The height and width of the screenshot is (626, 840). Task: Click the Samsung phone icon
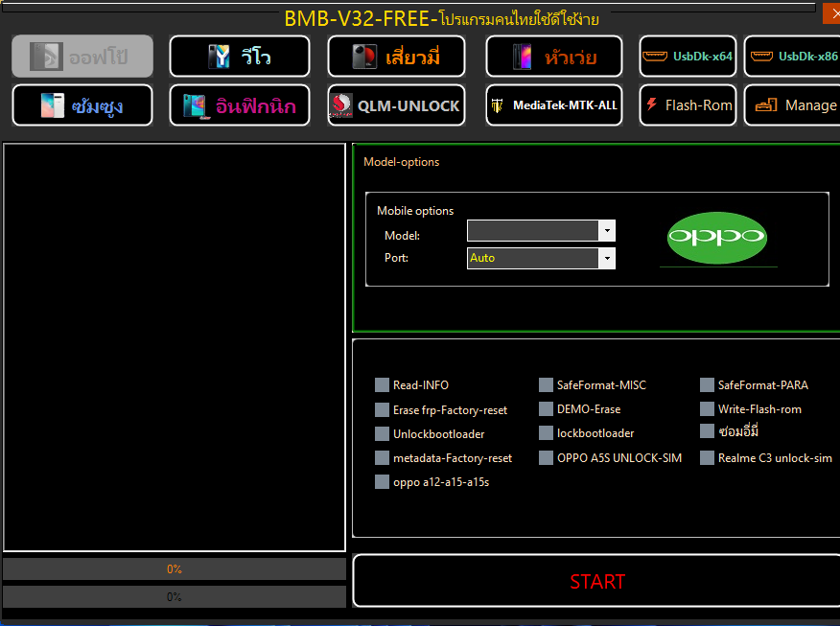53,105
